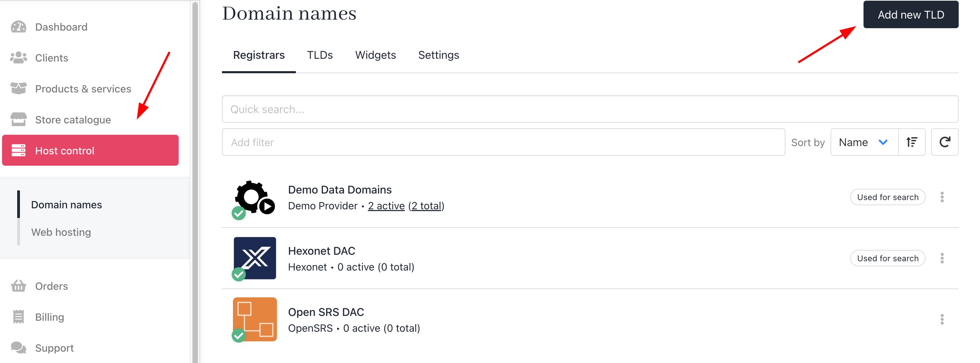Focus the Add filter field

[x=504, y=142]
